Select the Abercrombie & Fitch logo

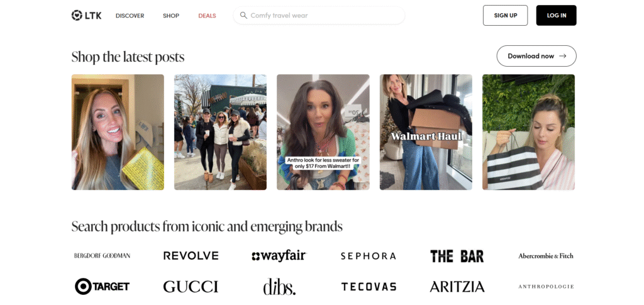546,256
